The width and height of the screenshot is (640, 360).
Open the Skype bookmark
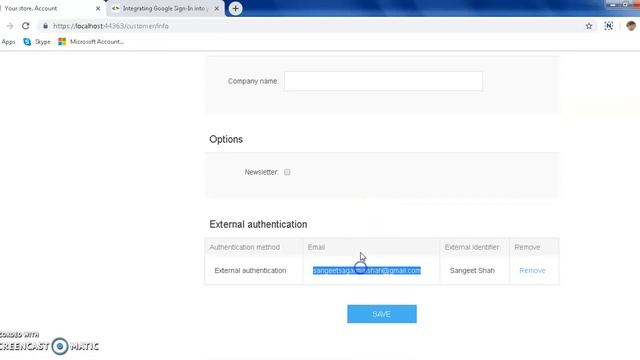[37, 42]
